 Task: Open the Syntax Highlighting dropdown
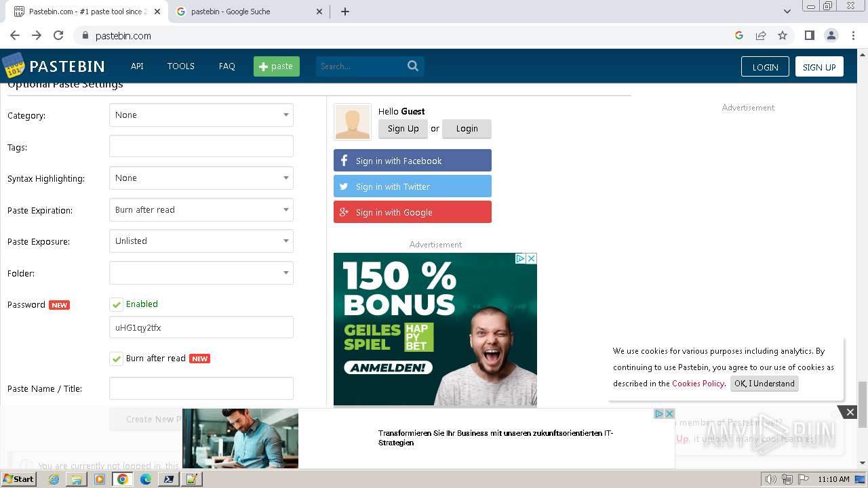(201, 178)
